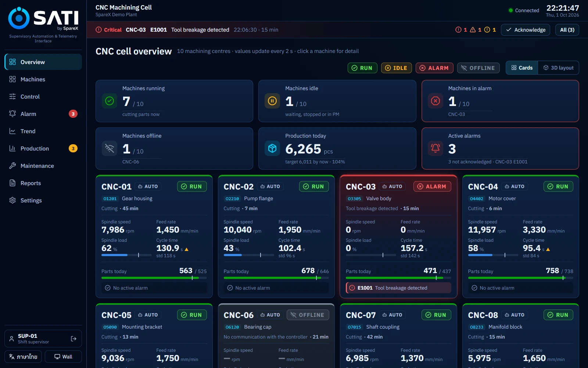
Task: Click program number 04402 on CNC-04
Action: [477, 199]
